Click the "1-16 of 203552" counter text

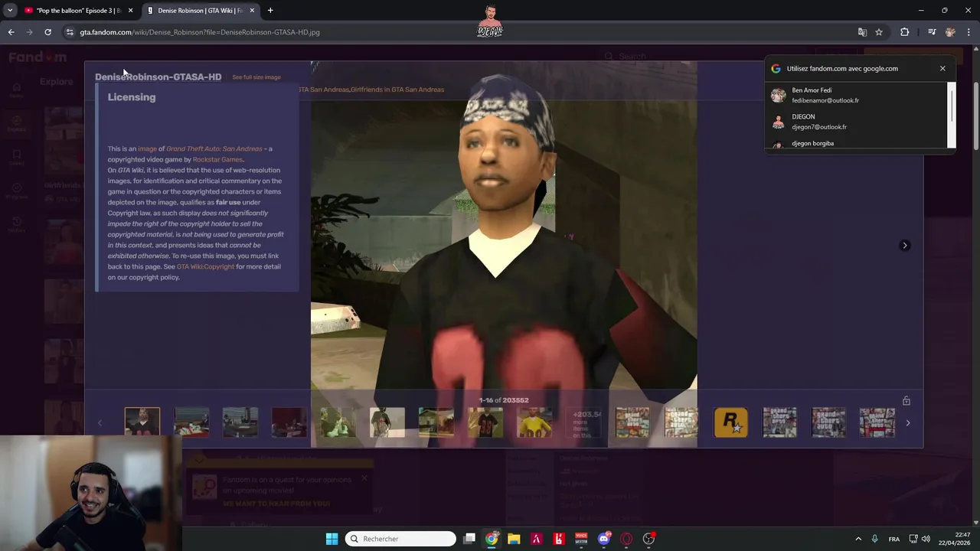click(504, 400)
